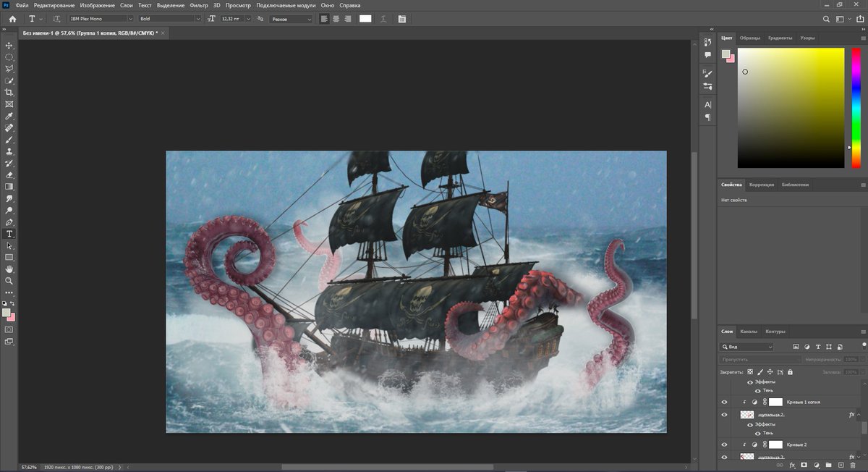The image size is (868, 472).
Task: Click the trash icon to delete layer
Action: tap(853, 465)
